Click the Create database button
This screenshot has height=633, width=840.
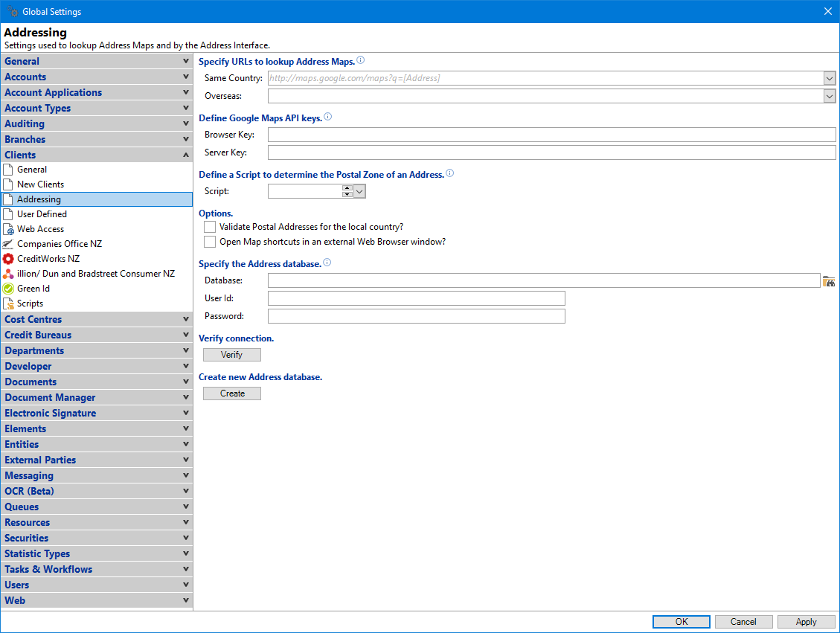232,393
